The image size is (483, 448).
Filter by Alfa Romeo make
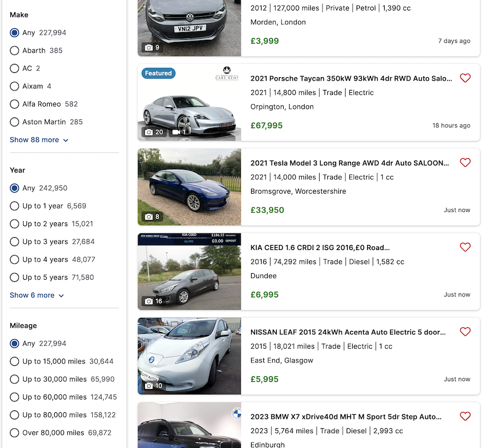pyautogui.click(x=14, y=104)
